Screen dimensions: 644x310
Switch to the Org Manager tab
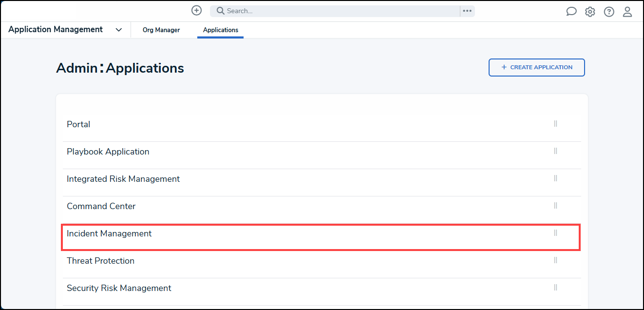click(x=161, y=30)
